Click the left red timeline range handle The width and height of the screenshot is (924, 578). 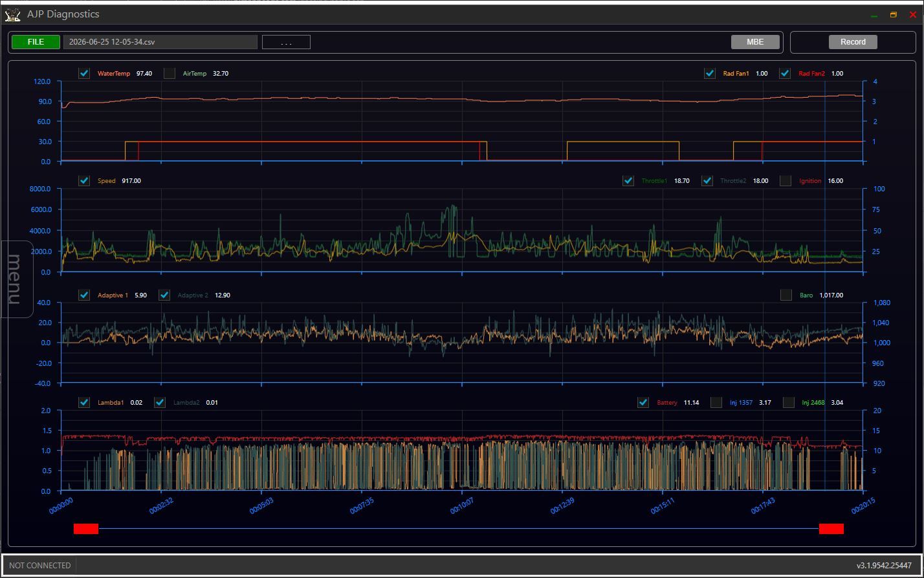pos(86,529)
